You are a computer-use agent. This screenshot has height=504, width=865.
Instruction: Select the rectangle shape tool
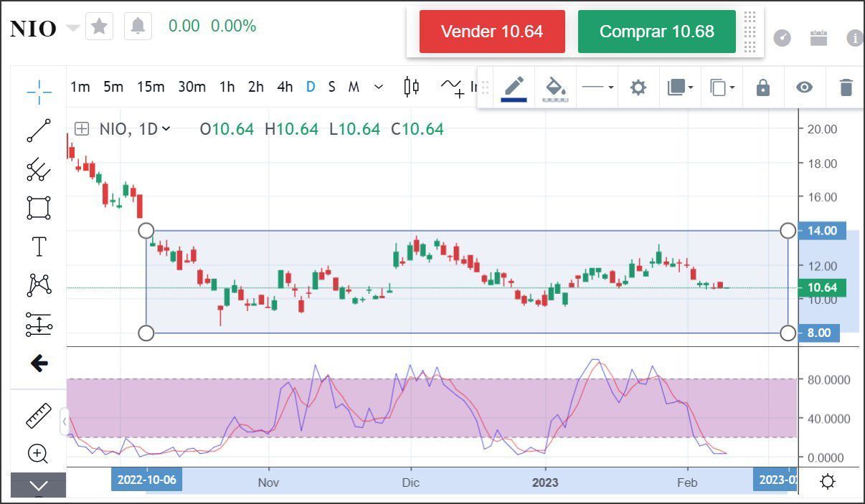[x=39, y=208]
